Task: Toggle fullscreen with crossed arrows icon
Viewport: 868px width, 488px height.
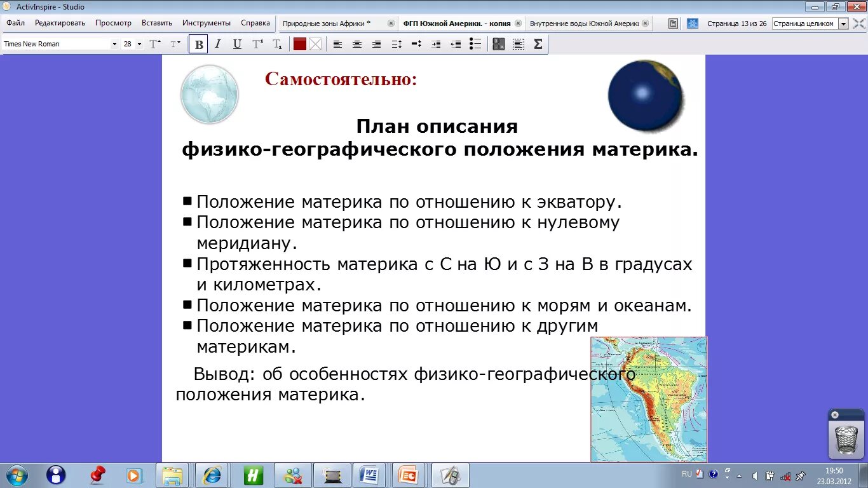Action: click(x=858, y=24)
